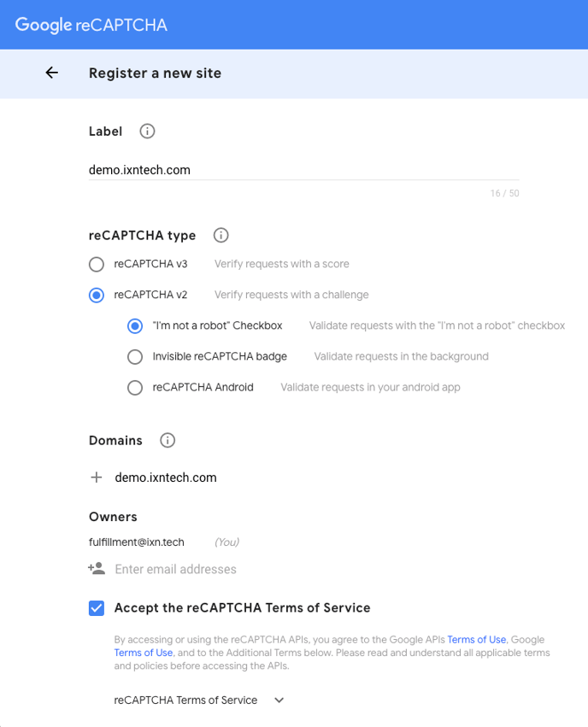Click the (You) label beside the owner email

226,542
